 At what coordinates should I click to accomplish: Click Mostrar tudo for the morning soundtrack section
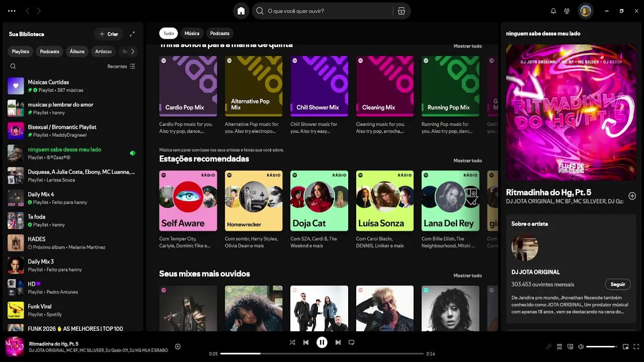pos(467,46)
